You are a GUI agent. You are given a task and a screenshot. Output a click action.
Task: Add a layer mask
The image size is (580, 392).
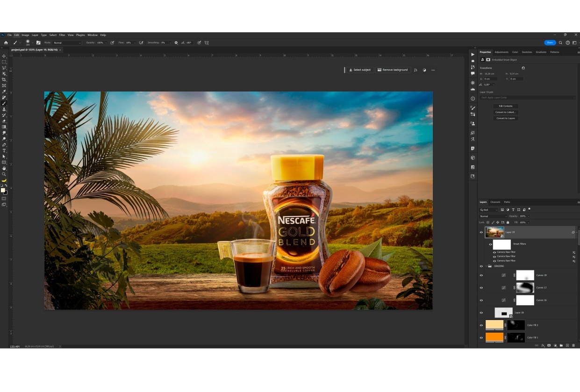point(549,345)
